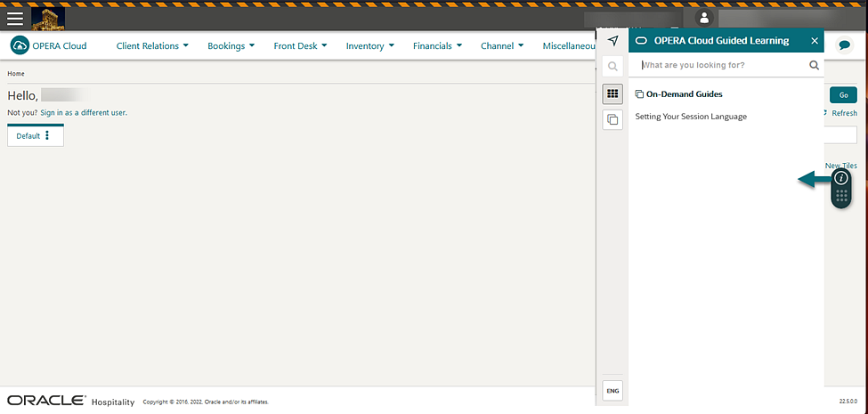Viewport: 868px width, 414px height.
Task: Click the OPERA Cloud title text
Action: click(60, 46)
